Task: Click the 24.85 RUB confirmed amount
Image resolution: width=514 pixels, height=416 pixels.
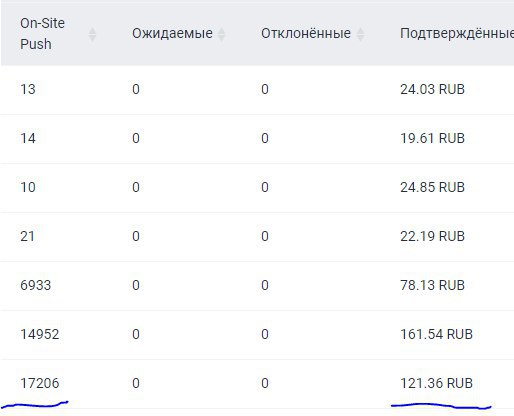Action: point(432,187)
